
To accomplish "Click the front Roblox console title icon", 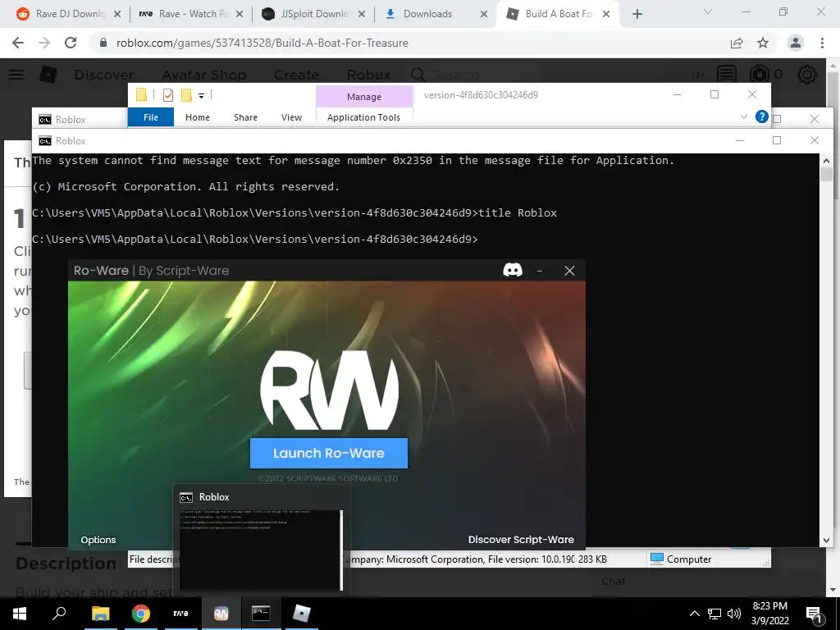I will pos(45,141).
